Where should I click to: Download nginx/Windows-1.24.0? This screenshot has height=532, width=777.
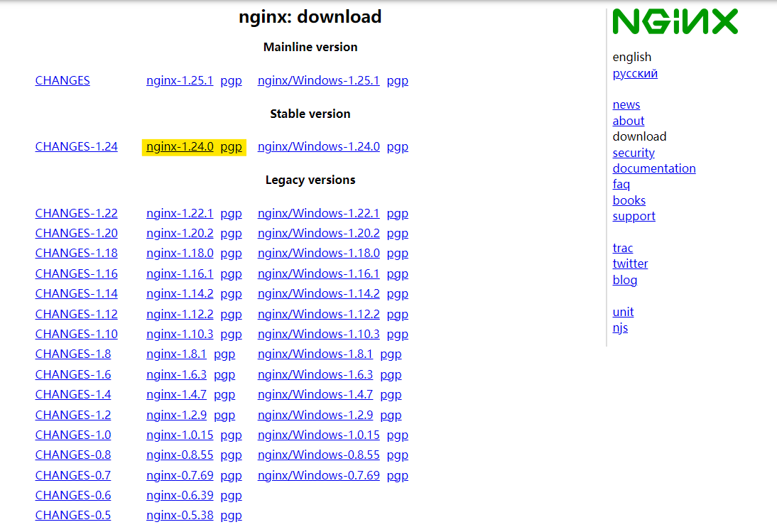click(319, 146)
